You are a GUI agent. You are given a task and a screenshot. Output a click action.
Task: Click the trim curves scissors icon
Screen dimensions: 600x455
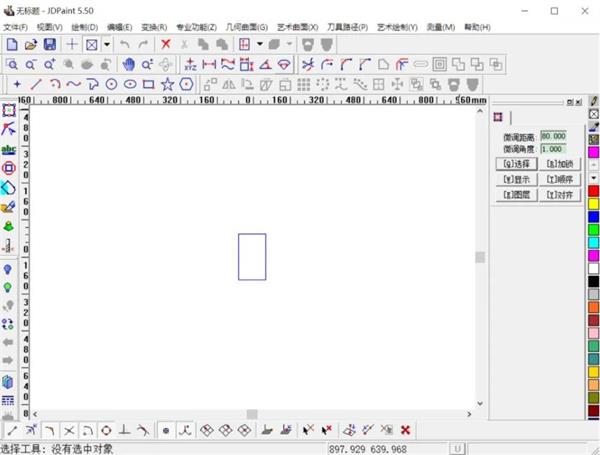click(x=308, y=64)
